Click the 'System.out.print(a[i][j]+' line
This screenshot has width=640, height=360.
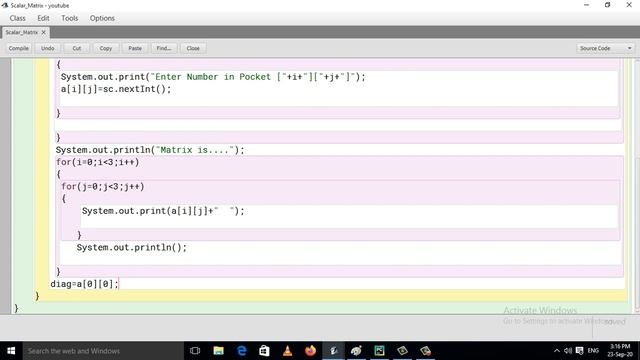coord(163,211)
